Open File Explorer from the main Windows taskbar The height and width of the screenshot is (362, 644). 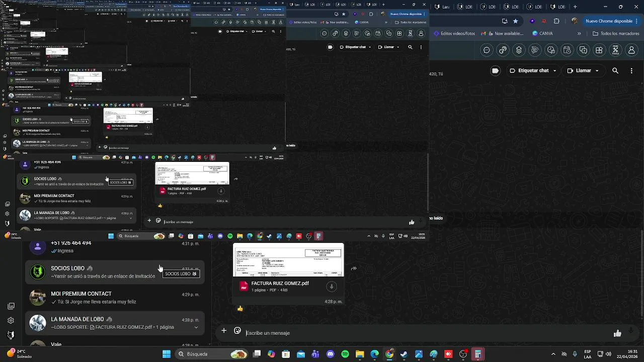[360, 354]
